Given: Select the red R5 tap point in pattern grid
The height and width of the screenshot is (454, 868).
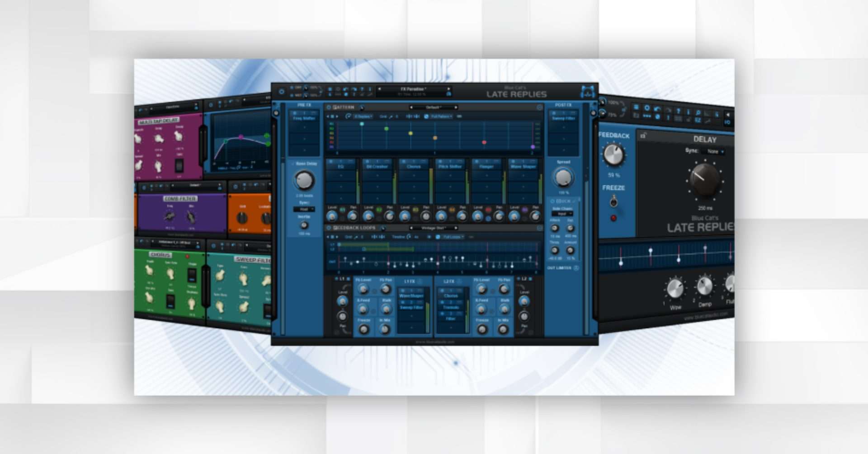Looking at the screenshot, I should tap(484, 142).
